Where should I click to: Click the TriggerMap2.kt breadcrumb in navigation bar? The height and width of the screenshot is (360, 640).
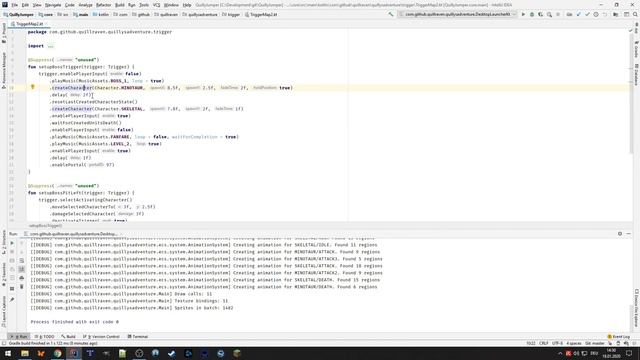click(x=261, y=14)
